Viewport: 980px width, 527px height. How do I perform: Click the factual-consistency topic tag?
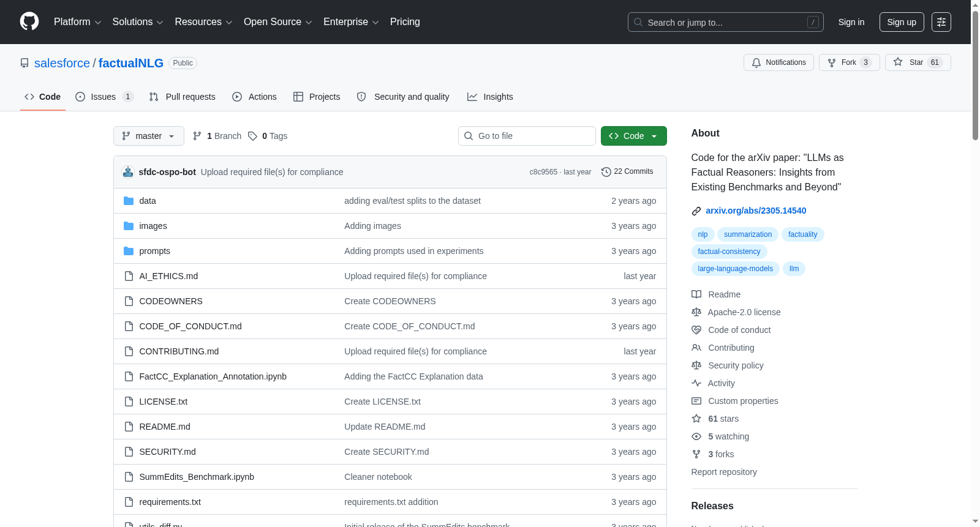click(729, 252)
